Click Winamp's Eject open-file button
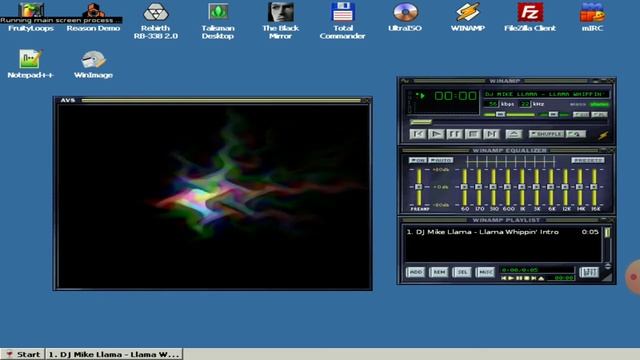This screenshot has width=640, height=360. (513, 134)
